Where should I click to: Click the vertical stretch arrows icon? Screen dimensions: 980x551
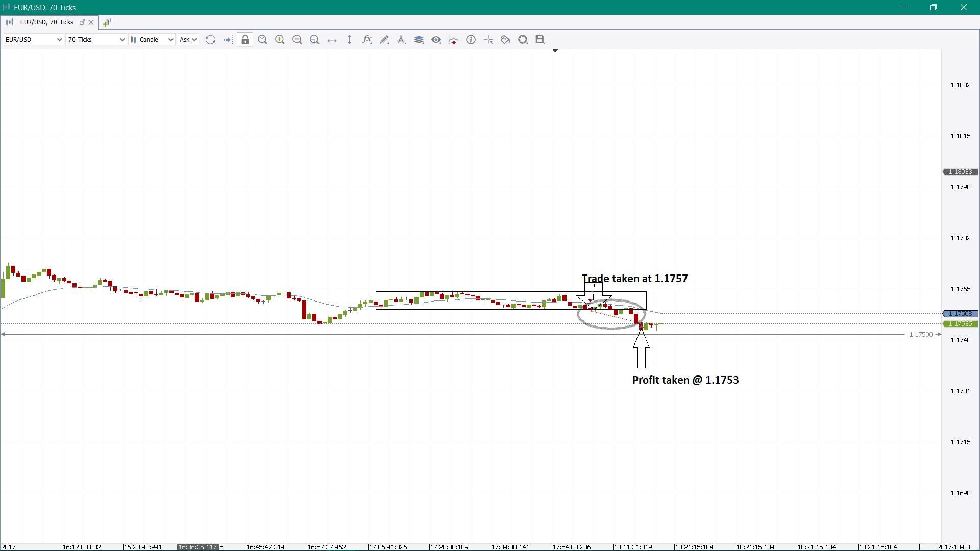tap(349, 39)
